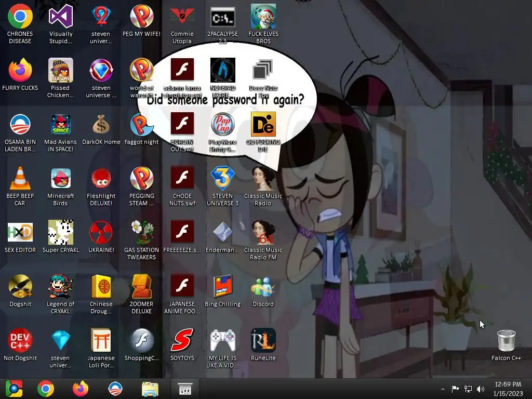
Task: Select the steven univer... blue diamond icon
Action: (x=60, y=348)
